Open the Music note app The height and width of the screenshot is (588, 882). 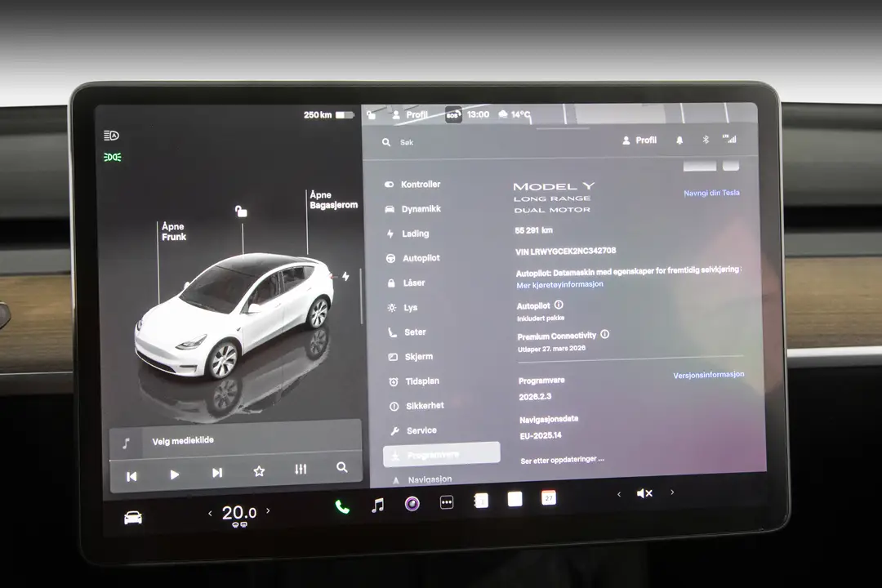378,506
